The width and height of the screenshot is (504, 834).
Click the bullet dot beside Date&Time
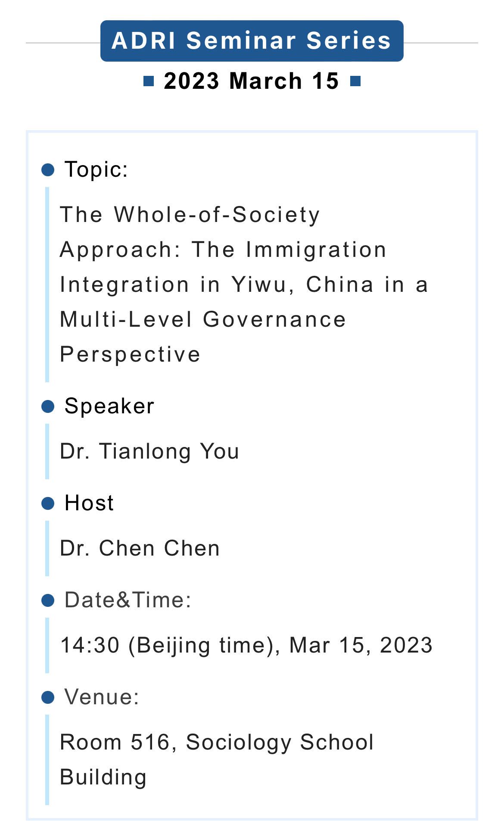(x=48, y=600)
